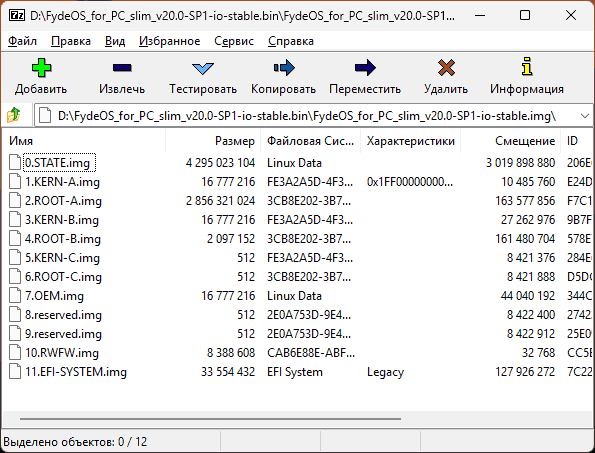Click the Copy arrow icon
The width and height of the screenshot is (595, 453).
[284, 68]
